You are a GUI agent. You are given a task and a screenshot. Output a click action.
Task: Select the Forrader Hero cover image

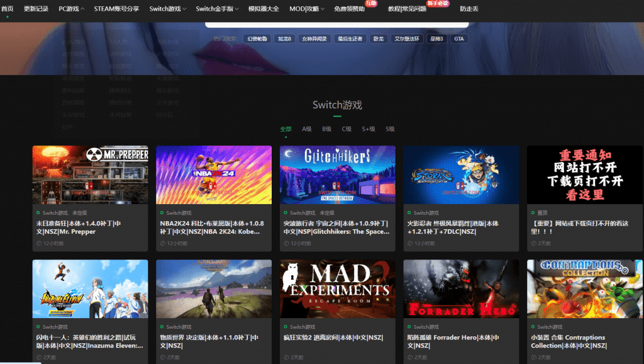pyautogui.click(x=461, y=288)
